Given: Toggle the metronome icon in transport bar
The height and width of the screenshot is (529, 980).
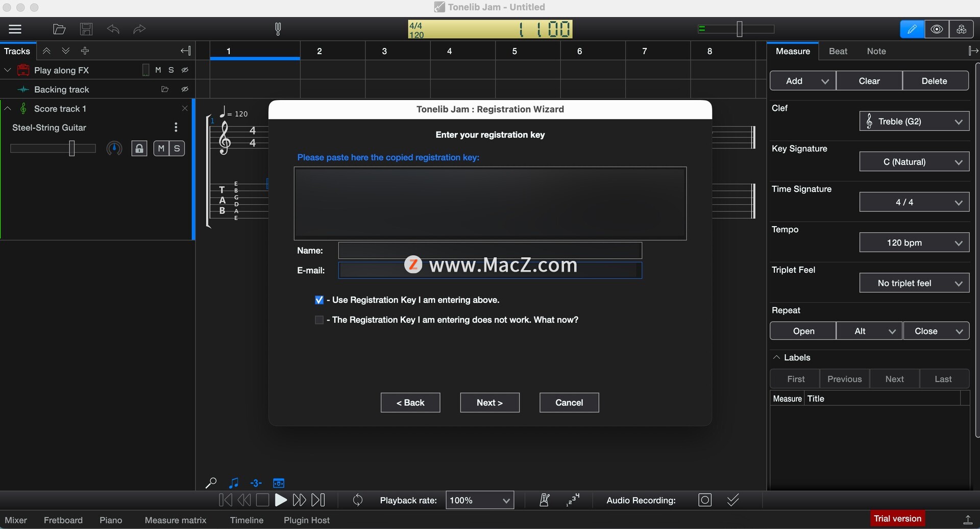Looking at the screenshot, I should pyautogui.click(x=544, y=500).
